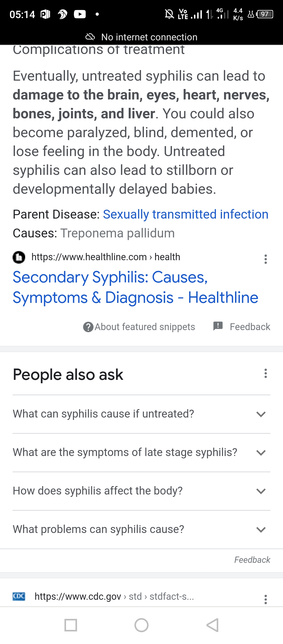
Task: Tap italic Feedback under People also ask
Action: [x=252, y=560]
